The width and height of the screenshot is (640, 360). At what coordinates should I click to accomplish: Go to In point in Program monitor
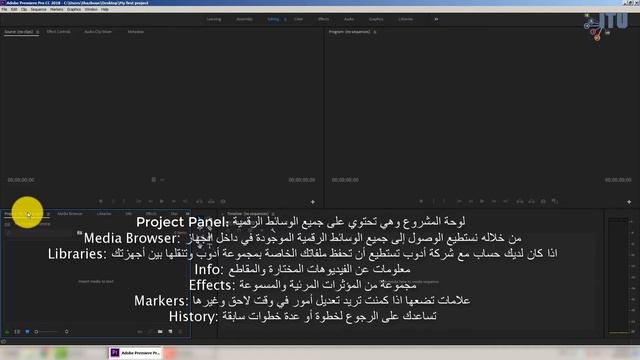click(x=460, y=201)
